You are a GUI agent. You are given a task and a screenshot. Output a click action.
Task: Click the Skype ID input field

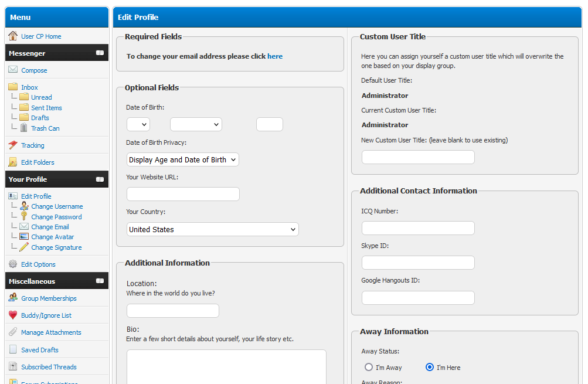[x=418, y=262]
